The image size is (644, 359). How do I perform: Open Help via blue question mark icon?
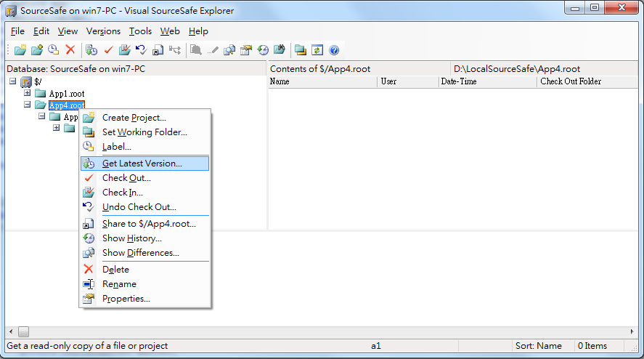(x=334, y=50)
